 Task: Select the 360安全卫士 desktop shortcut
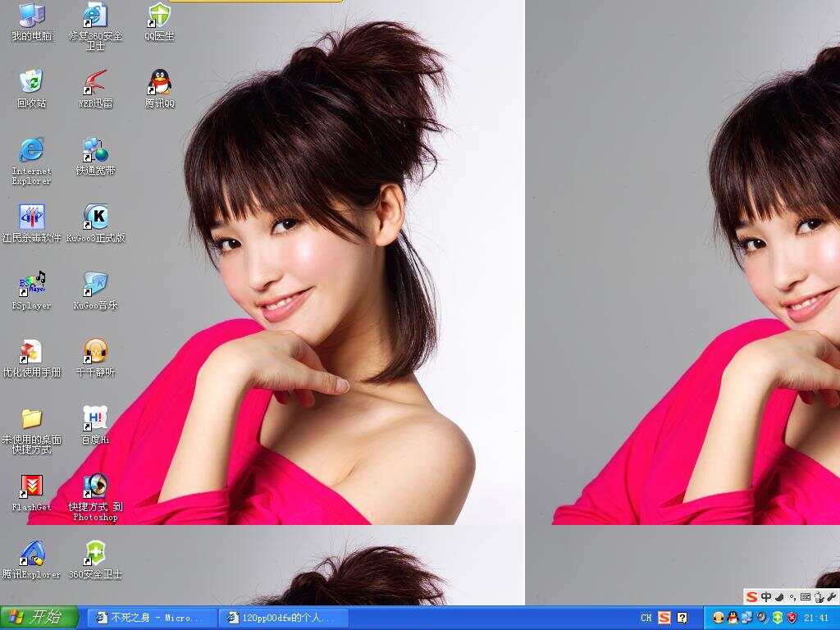click(95, 559)
